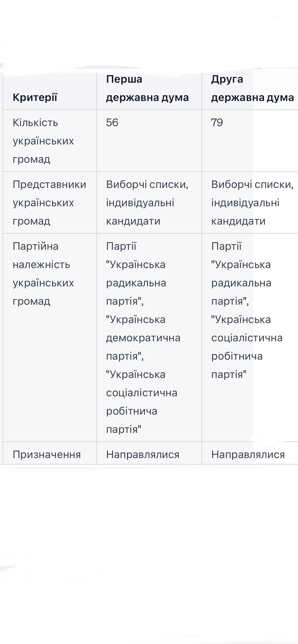This screenshot has width=298, height=644.
Task: Click the "Кількість українських громад" row label
Action: tap(43, 141)
